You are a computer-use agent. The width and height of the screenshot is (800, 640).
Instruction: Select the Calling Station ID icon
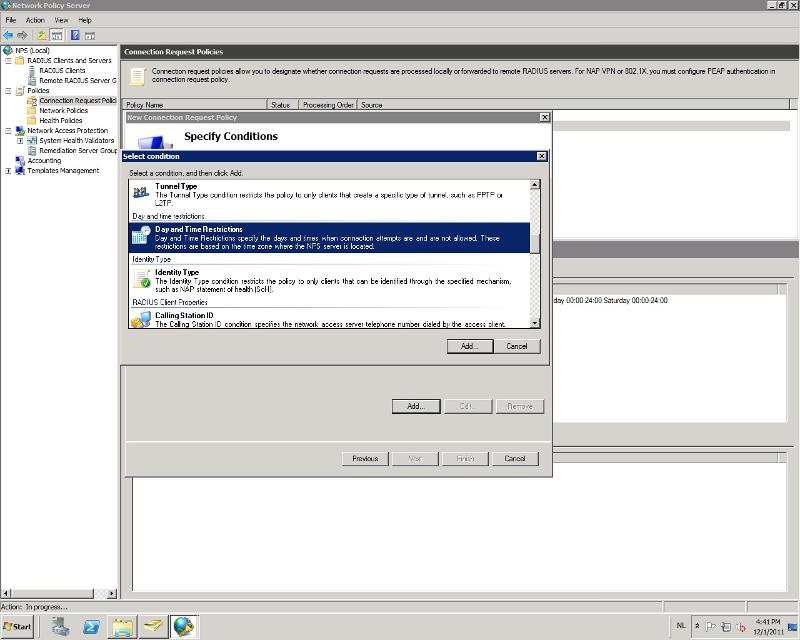coord(141,320)
